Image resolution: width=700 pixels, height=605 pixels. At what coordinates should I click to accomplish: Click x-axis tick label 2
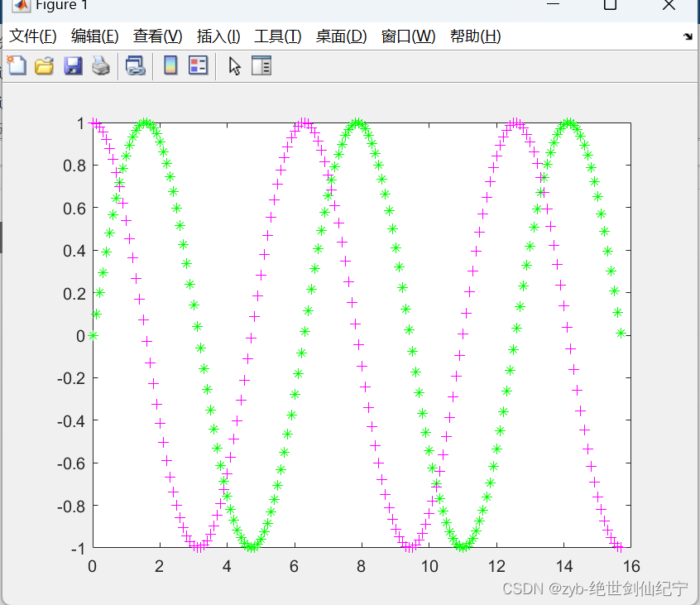[x=160, y=566]
